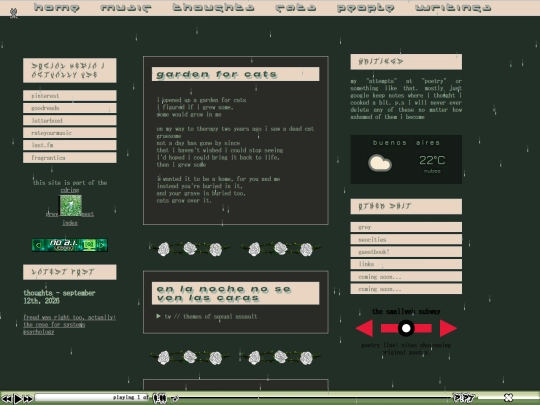Image resolution: width=540 pixels, height=405 pixels.
Task: Click the cloud weather icon for Buenos Aires
Action: 380,163
